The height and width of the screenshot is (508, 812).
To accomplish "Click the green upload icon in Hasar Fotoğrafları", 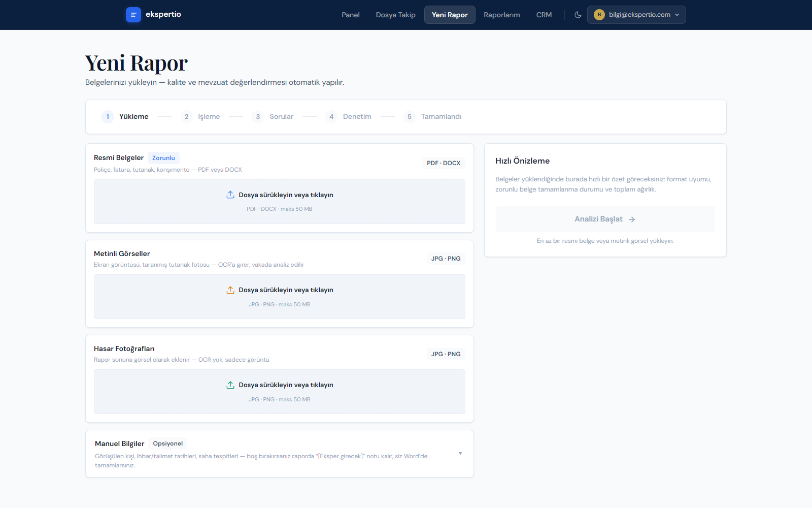I will click(x=230, y=385).
